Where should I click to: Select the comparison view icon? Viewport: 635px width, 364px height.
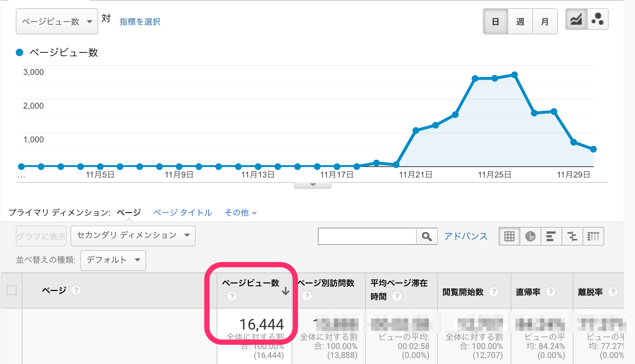click(572, 236)
